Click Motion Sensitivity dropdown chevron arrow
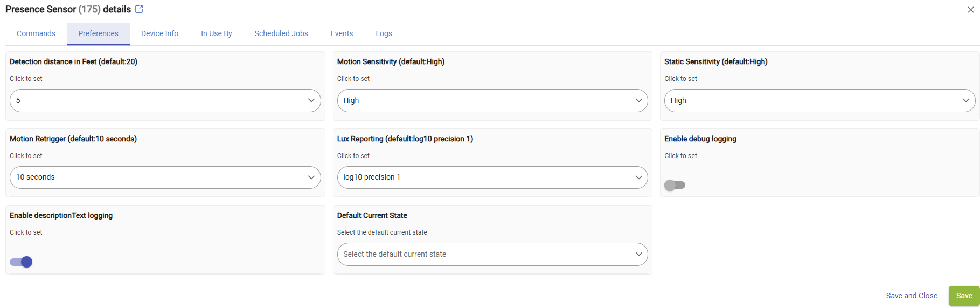 638,100
